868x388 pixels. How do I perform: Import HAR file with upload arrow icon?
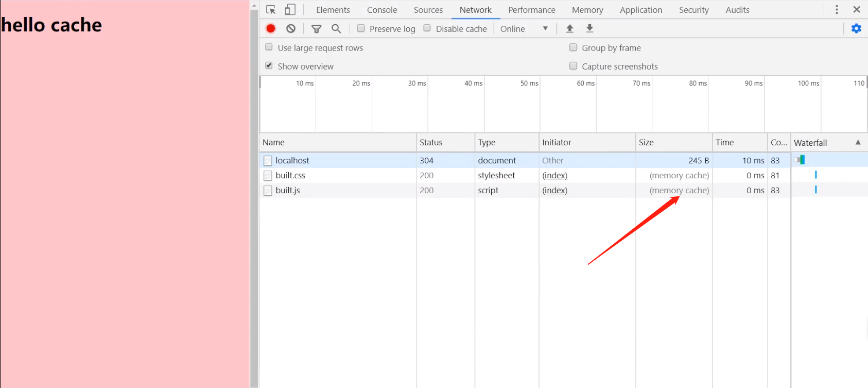(x=570, y=29)
